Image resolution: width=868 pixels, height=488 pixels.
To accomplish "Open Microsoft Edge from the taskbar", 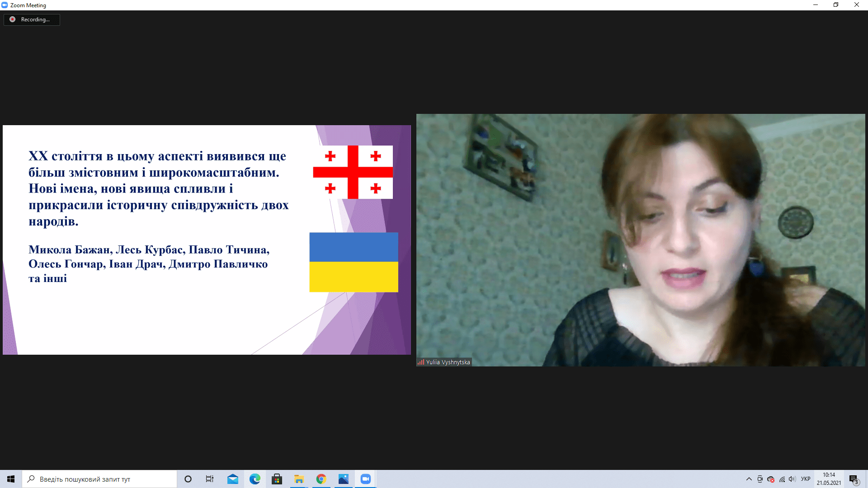I will point(255,479).
